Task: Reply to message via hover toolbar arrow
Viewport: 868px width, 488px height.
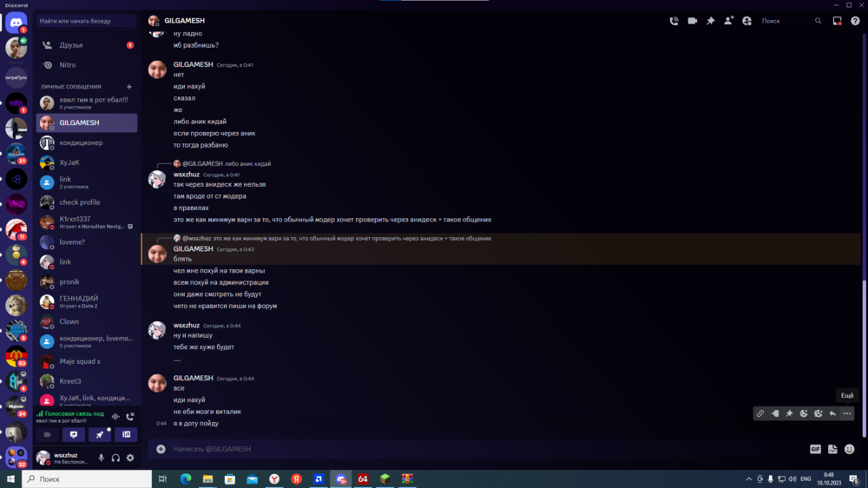Action: 832,413
